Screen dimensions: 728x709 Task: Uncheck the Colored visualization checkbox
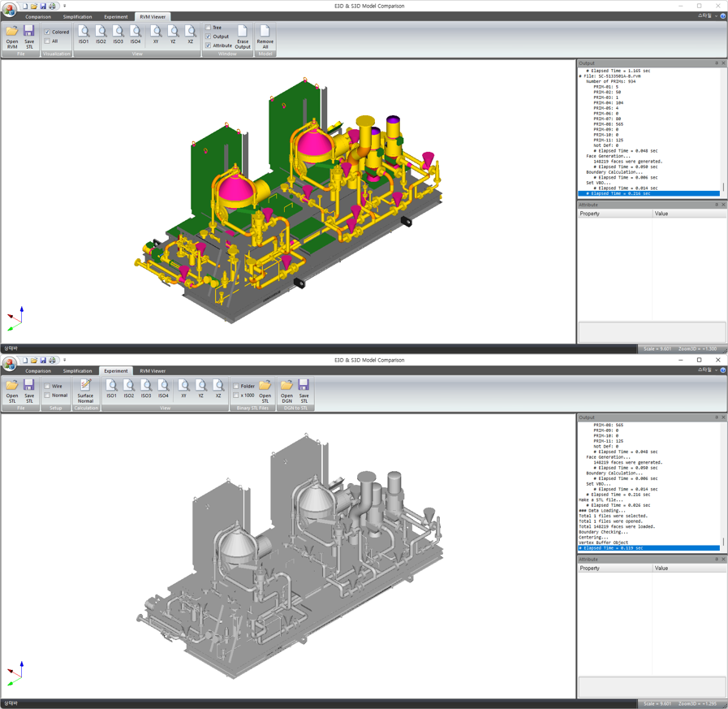[48, 32]
